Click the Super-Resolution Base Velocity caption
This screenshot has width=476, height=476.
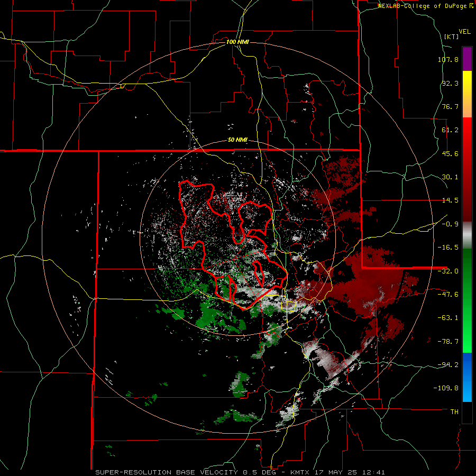[240, 472]
